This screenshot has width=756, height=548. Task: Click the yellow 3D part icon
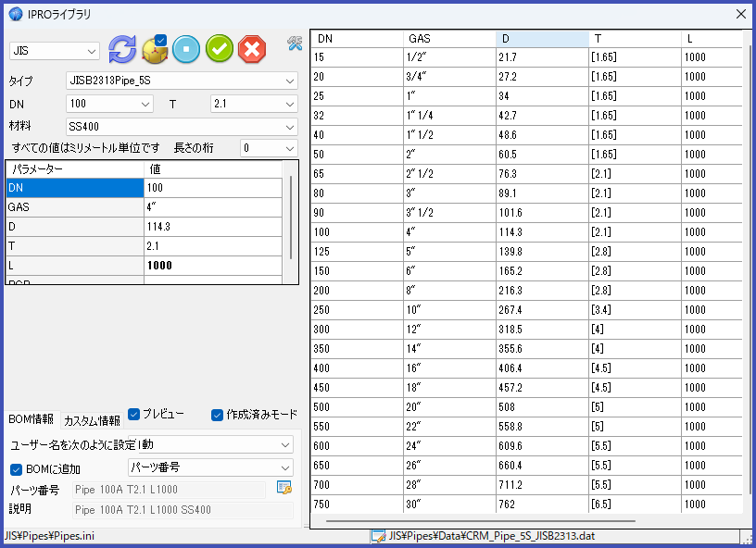(x=154, y=50)
